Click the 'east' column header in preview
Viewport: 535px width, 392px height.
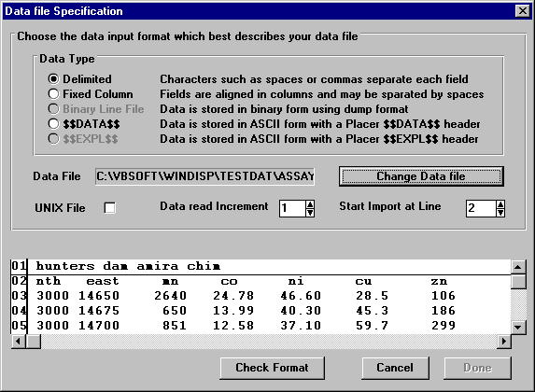tap(103, 281)
